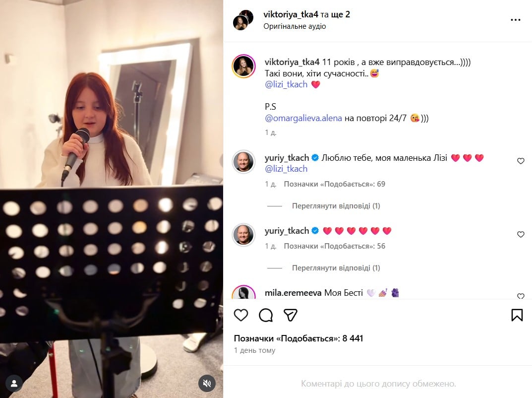Like the post with the heart icon
This screenshot has height=398, width=532.
tap(241, 315)
